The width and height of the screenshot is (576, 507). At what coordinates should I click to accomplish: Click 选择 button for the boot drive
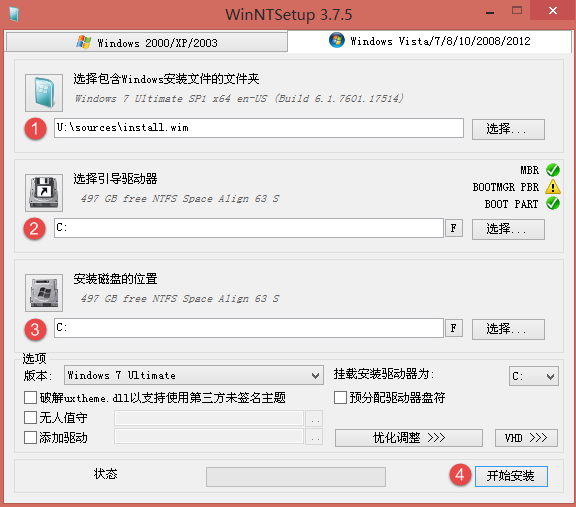click(508, 229)
